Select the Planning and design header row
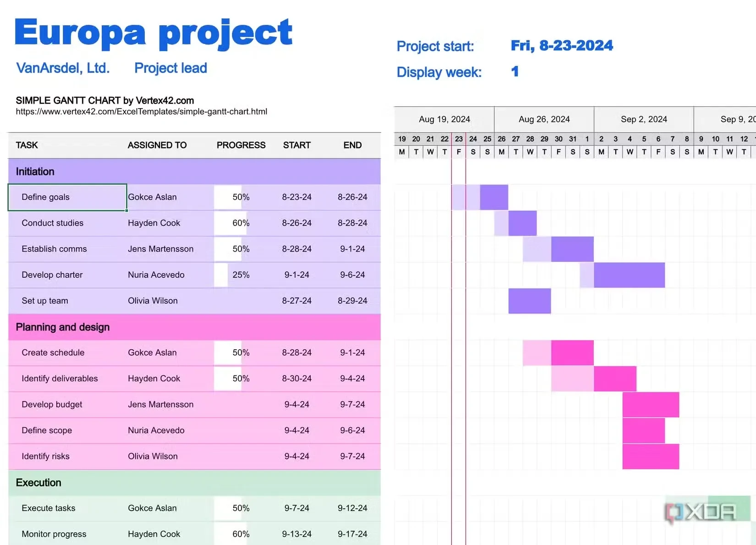This screenshot has height=545, width=756. [62, 327]
